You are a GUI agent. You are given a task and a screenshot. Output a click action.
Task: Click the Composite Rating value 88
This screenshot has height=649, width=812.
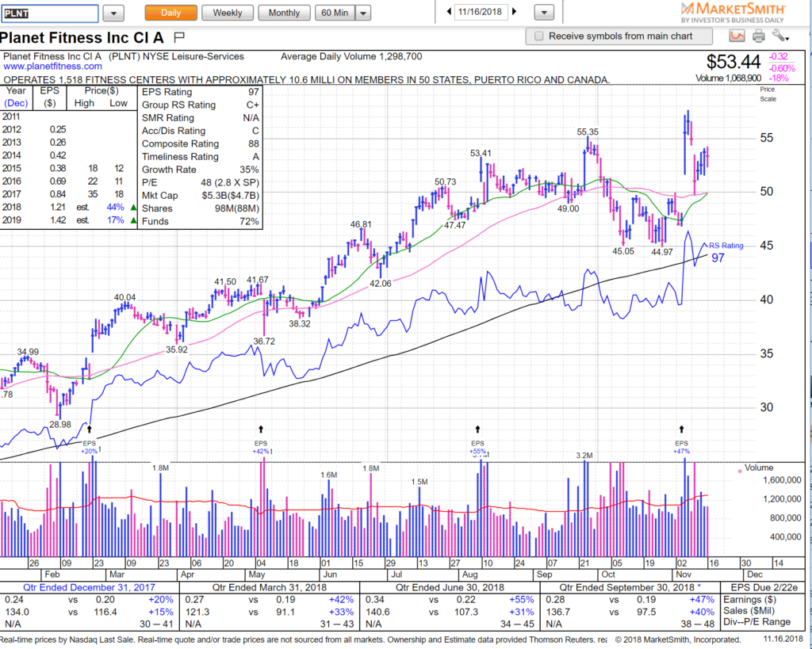pos(253,144)
